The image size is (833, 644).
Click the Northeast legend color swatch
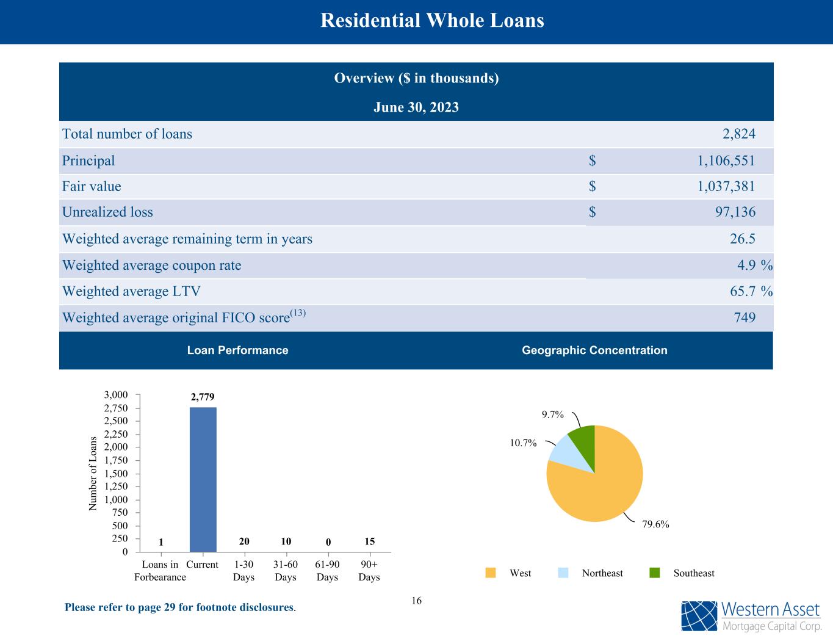[563, 573]
